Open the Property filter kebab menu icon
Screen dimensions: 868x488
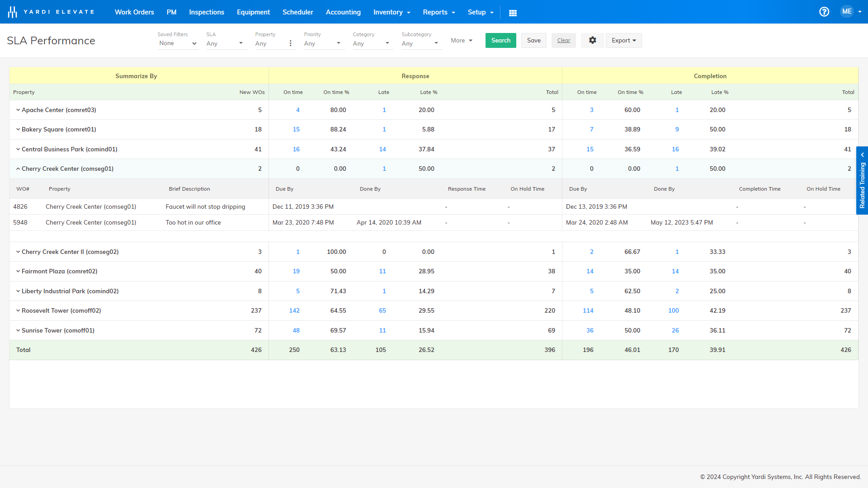tap(291, 43)
